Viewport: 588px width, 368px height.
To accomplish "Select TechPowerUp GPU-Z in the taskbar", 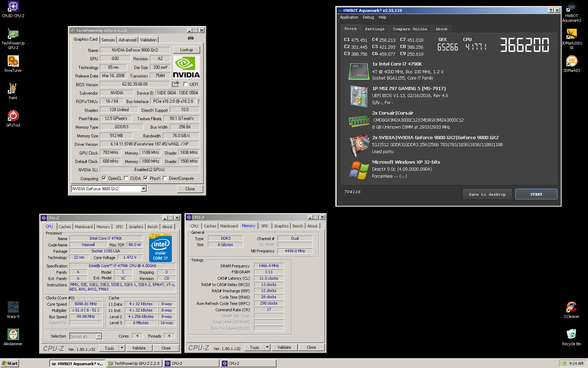I will (x=134, y=363).
